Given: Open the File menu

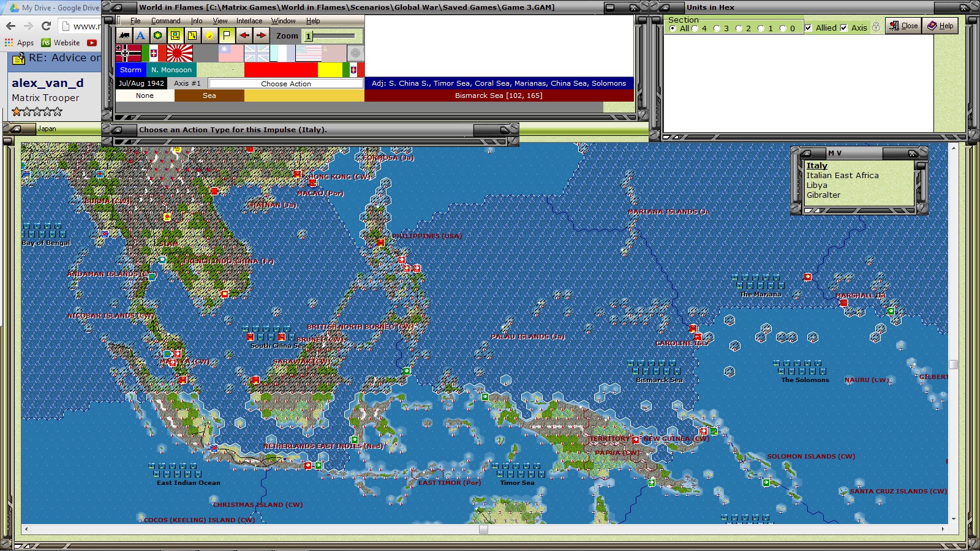Looking at the screenshot, I should click(135, 21).
